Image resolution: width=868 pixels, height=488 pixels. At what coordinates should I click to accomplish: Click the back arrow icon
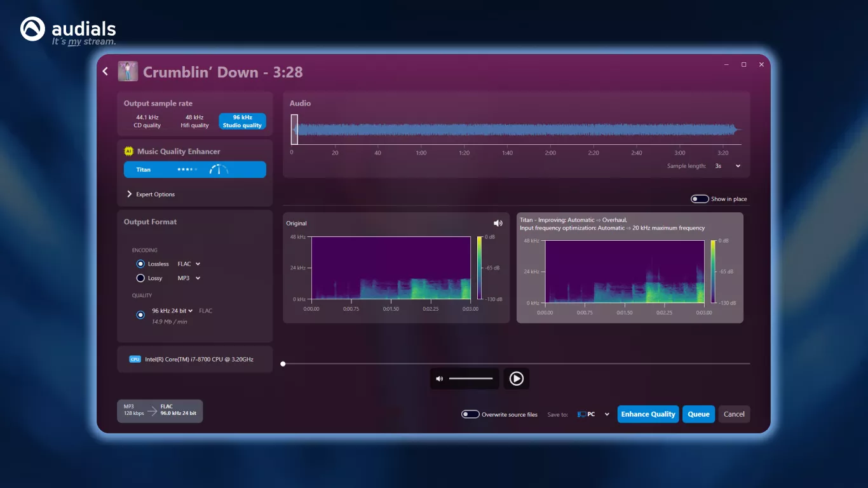(105, 72)
